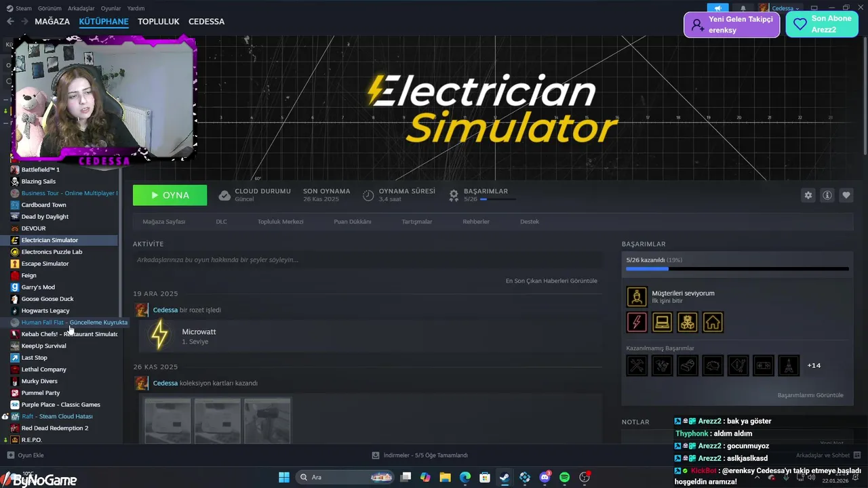The image size is (868, 488).
Task: Open Spotify from the taskbar
Action: point(565,477)
